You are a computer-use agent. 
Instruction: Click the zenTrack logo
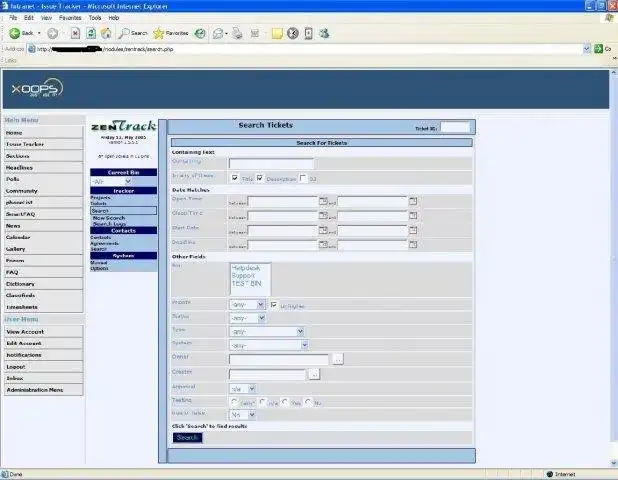123,126
